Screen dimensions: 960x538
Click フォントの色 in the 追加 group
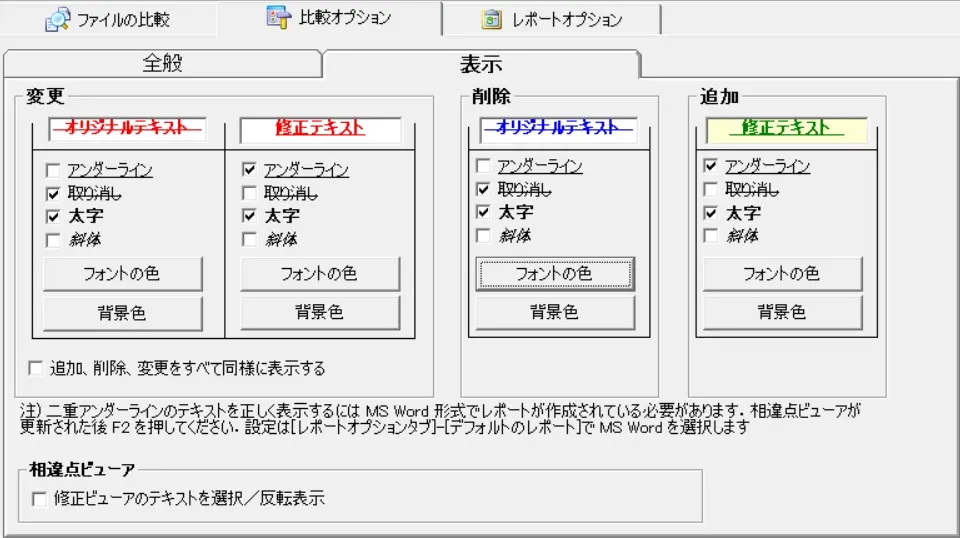pyautogui.click(x=782, y=274)
